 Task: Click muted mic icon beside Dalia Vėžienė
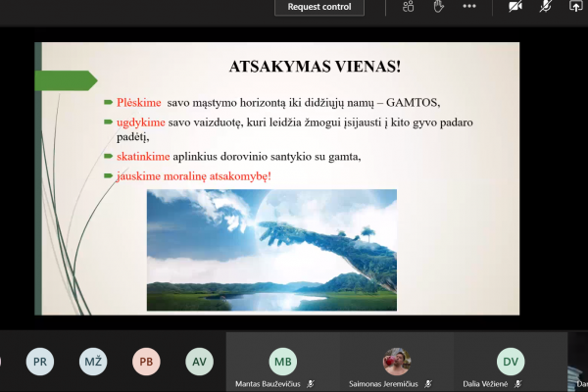[518, 384]
